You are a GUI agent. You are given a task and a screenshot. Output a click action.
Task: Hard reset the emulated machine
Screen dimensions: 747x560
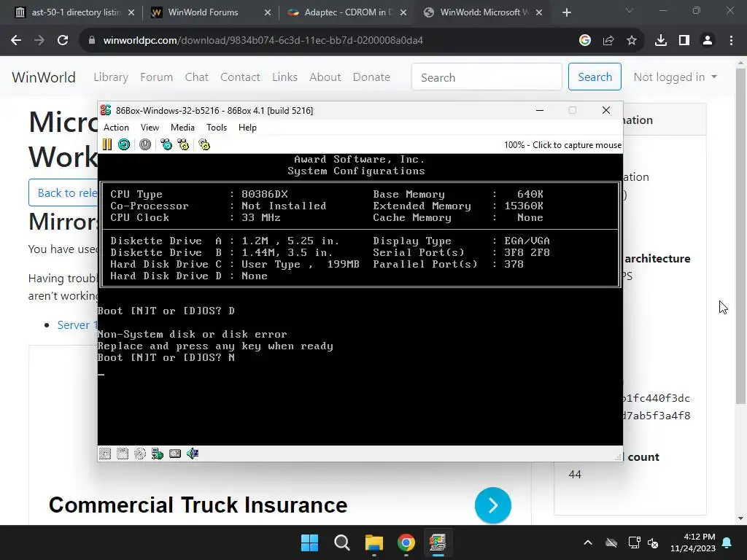pyautogui.click(x=124, y=145)
